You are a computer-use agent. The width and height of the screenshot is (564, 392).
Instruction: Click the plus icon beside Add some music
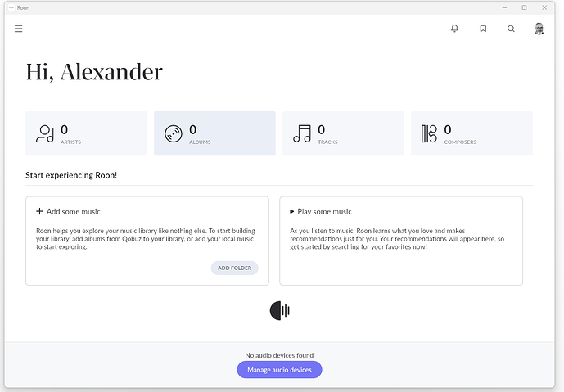39,211
